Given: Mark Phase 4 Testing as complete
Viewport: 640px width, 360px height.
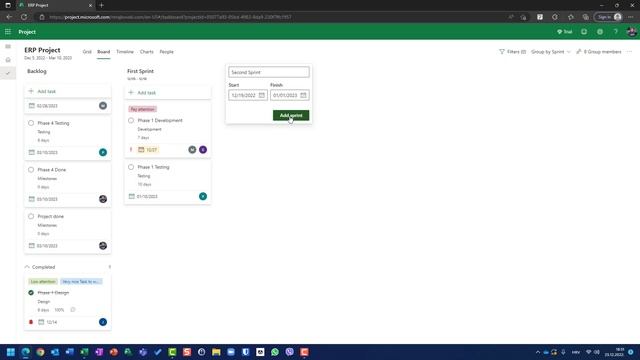Looking at the screenshot, I should [x=31, y=123].
